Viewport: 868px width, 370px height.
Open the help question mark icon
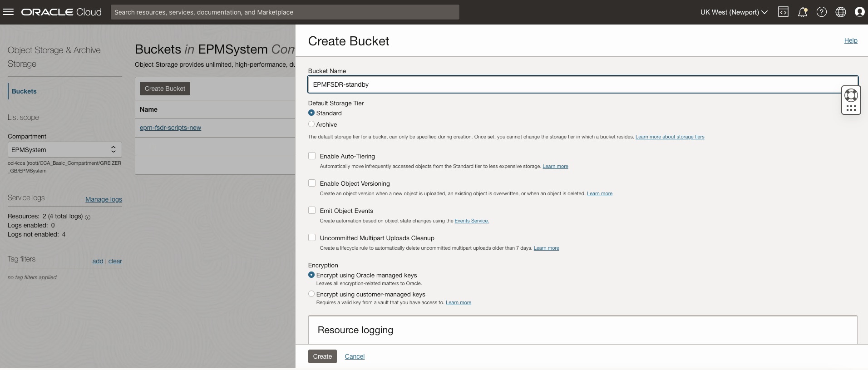[x=822, y=12]
